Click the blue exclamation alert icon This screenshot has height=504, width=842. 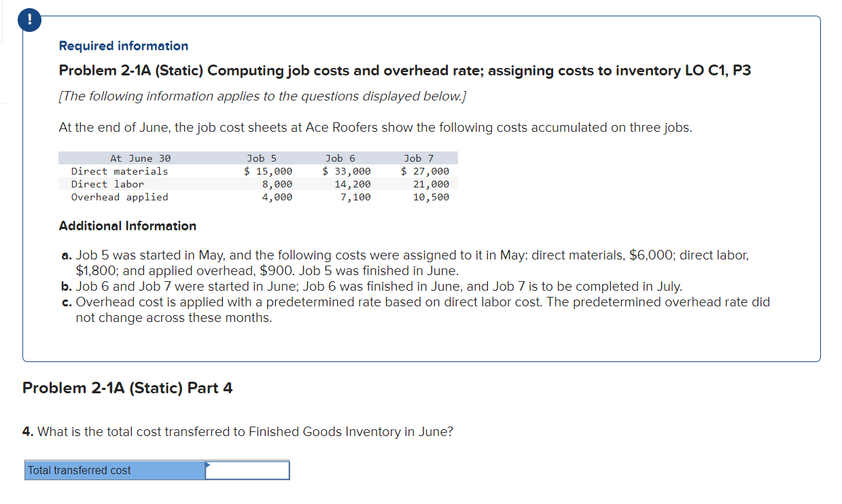[x=29, y=20]
